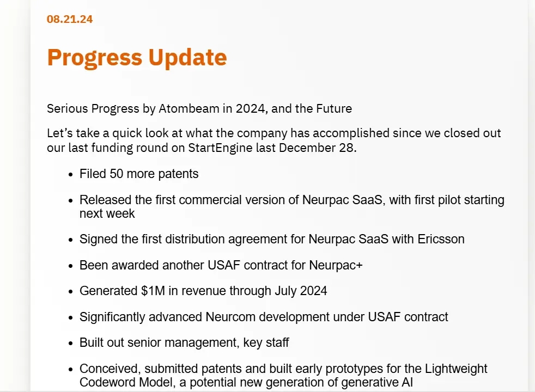Click the bullet dot before 'Signed the first distribution'
Image resolution: width=535 pixels, height=392 pixels.
tap(71, 240)
